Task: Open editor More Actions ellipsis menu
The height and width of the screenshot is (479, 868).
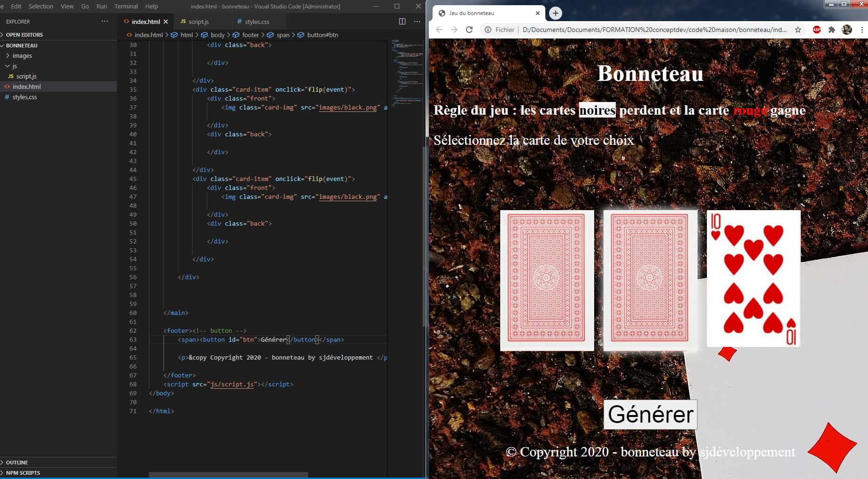Action: pyautogui.click(x=417, y=22)
